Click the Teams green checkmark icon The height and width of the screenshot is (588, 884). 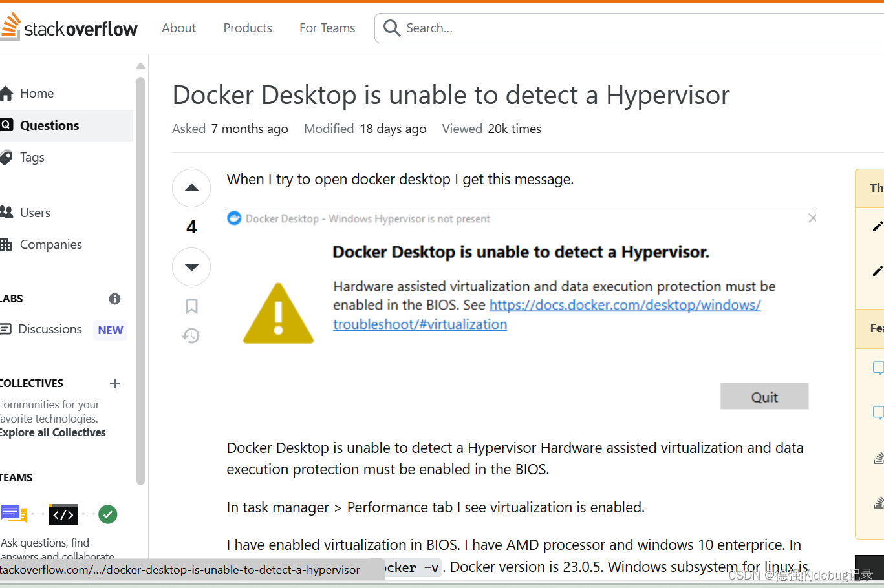[x=108, y=514]
